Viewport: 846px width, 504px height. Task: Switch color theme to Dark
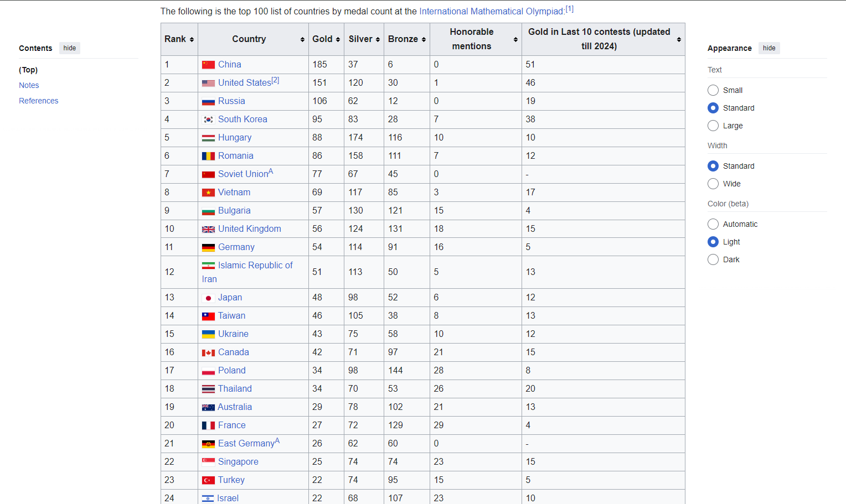point(713,259)
